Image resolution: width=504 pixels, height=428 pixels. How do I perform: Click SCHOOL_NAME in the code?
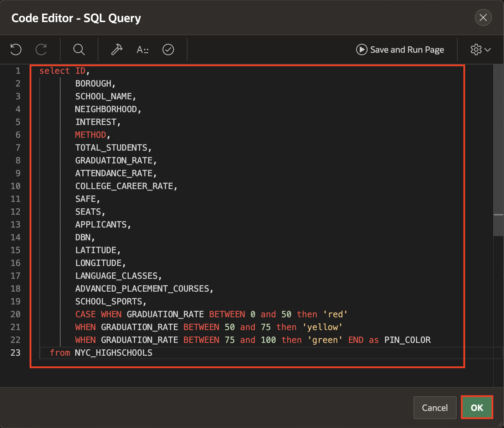tap(103, 96)
